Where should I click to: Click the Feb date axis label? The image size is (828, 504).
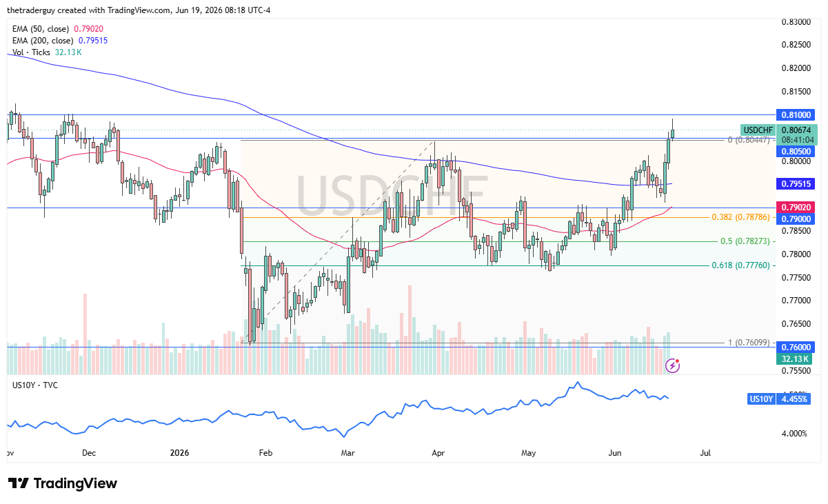pyautogui.click(x=265, y=454)
